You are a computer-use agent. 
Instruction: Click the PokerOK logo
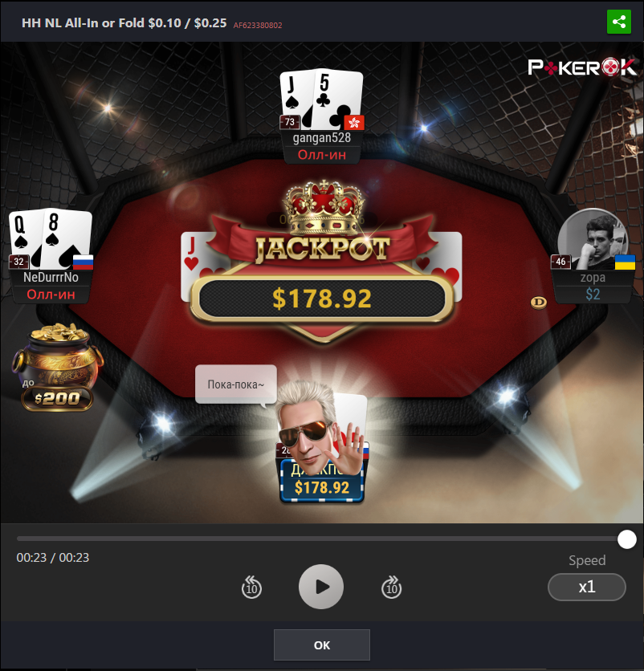pyautogui.click(x=581, y=67)
